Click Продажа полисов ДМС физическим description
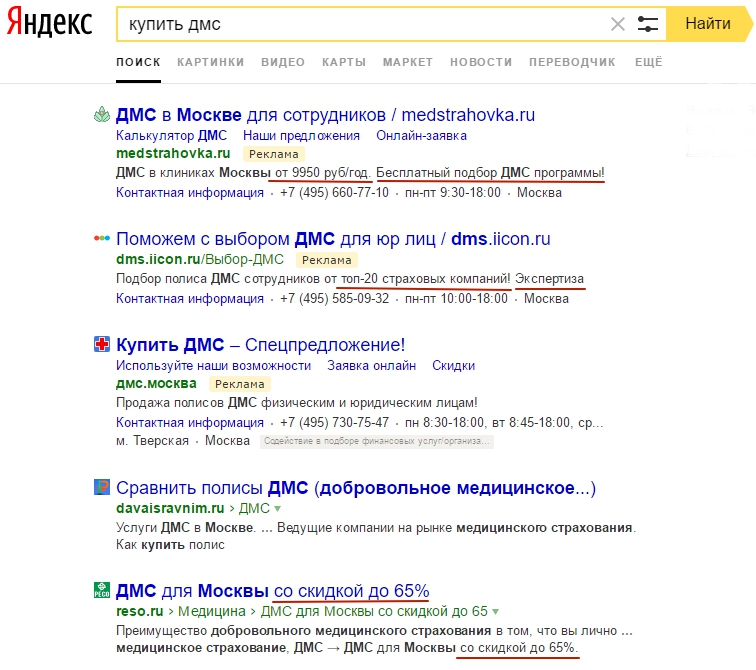Viewport: 756px width, 670px height. 297,402
